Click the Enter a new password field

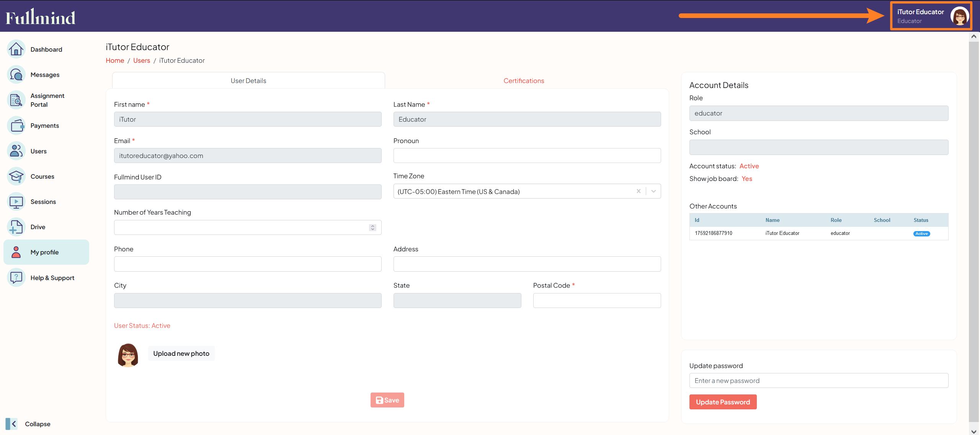818,380
